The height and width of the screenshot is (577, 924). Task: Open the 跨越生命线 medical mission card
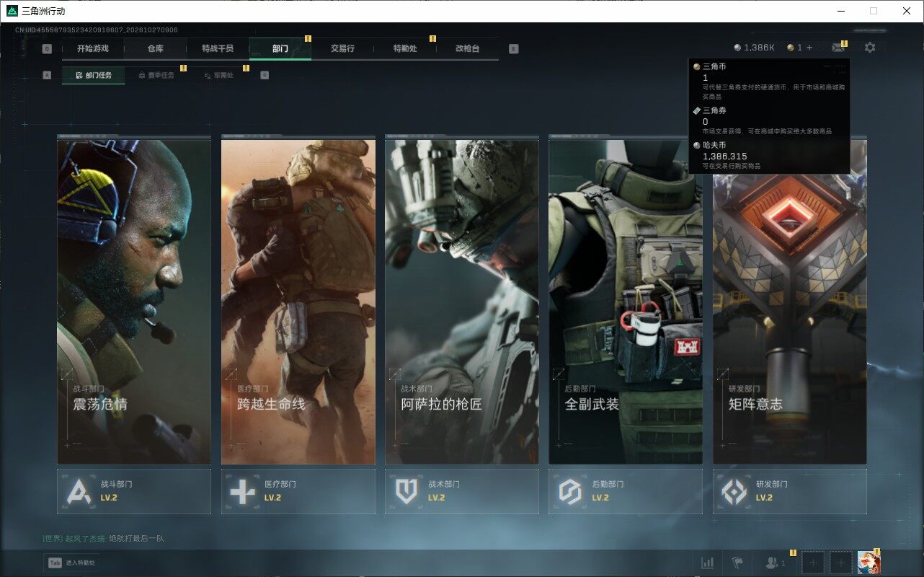[298, 301]
